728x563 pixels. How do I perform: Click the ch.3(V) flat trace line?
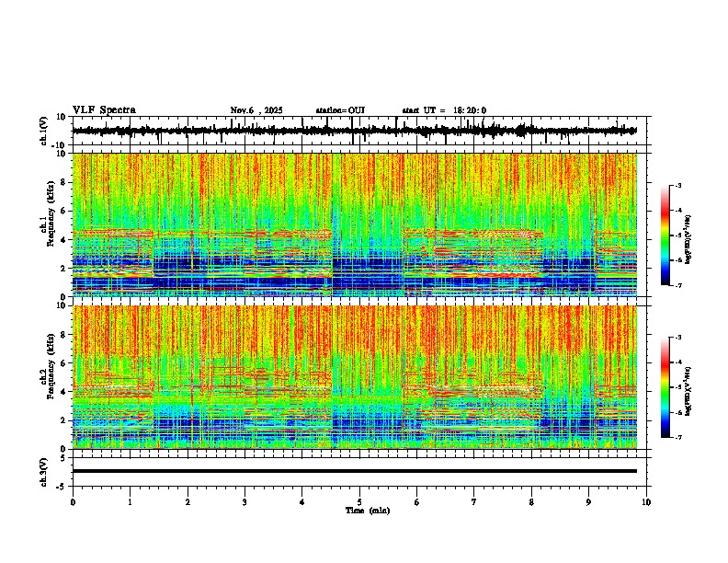(x=355, y=471)
